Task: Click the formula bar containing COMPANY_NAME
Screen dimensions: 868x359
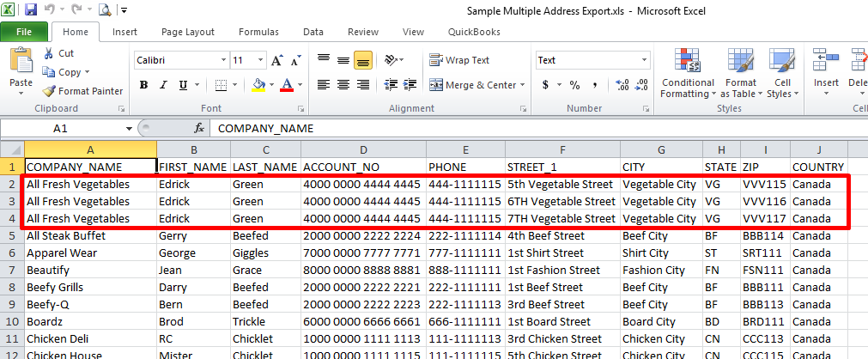Action: point(515,128)
